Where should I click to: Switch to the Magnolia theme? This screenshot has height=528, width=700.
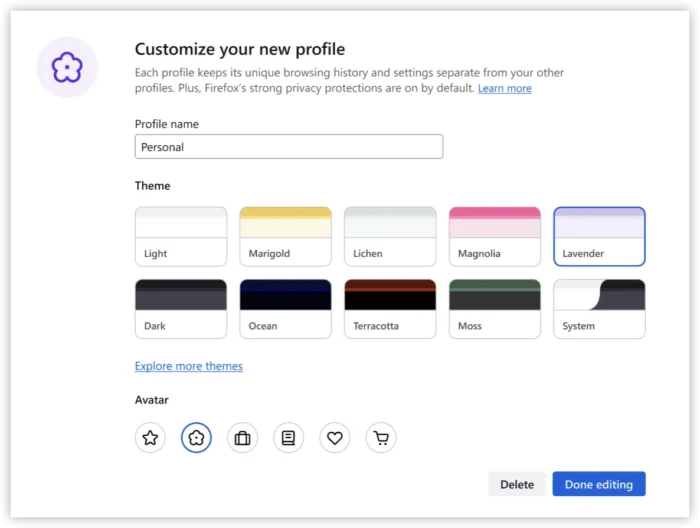(495, 236)
